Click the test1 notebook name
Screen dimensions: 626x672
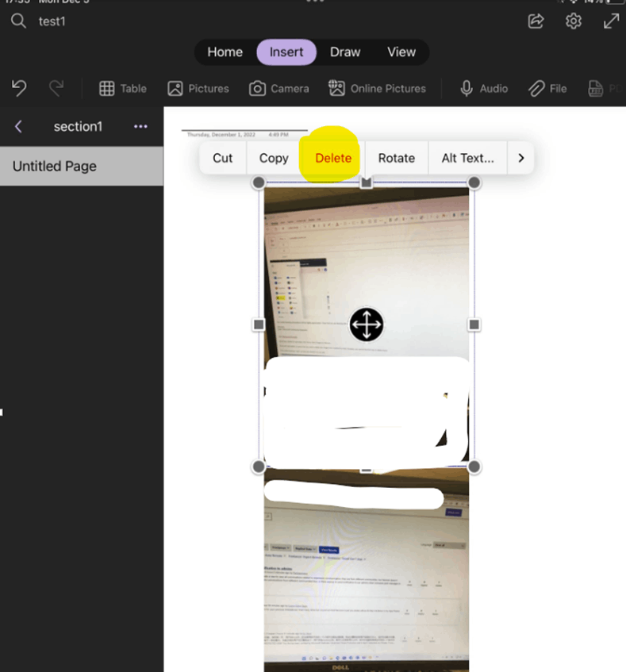tap(52, 21)
